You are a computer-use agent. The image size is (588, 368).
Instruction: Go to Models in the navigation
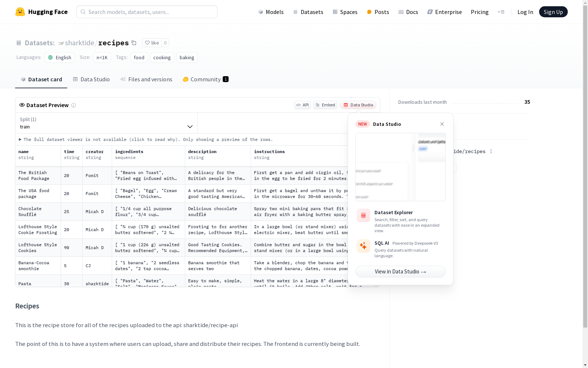(271, 12)
